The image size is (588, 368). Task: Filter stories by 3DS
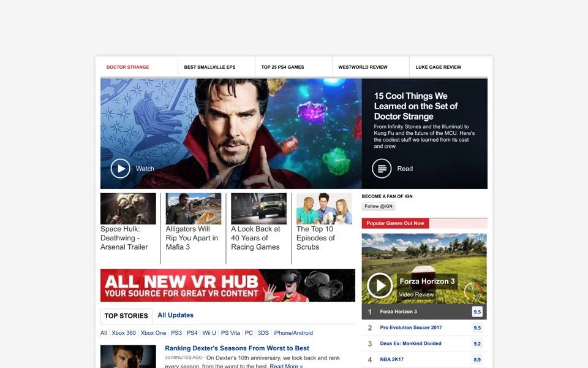pyautogui.click(x=263, y=332)
